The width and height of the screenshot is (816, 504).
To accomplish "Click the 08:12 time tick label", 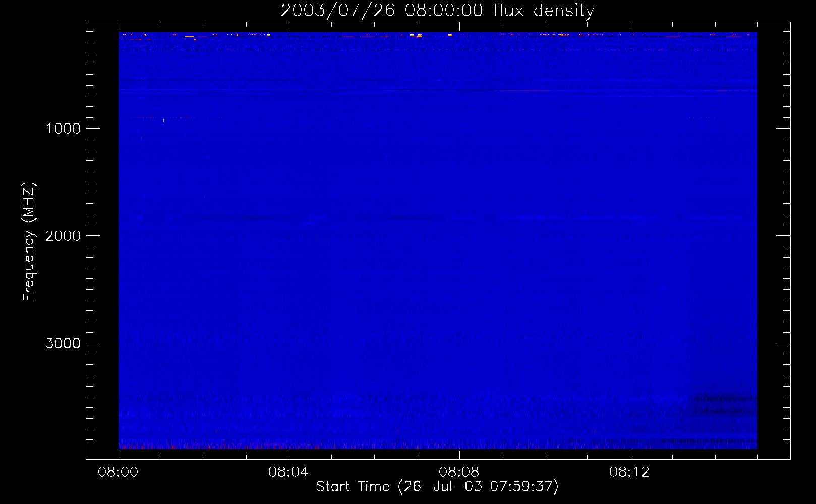I will [x=629, y=472].
